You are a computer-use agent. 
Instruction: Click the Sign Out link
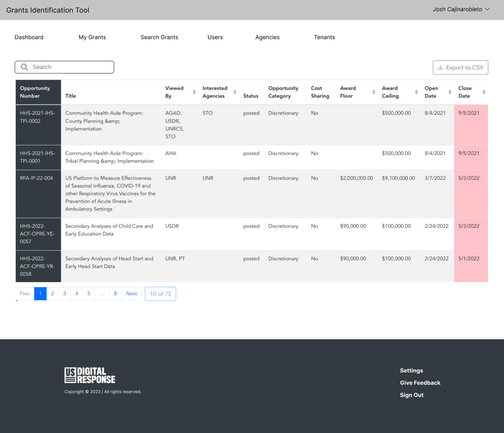coord(412,395)
